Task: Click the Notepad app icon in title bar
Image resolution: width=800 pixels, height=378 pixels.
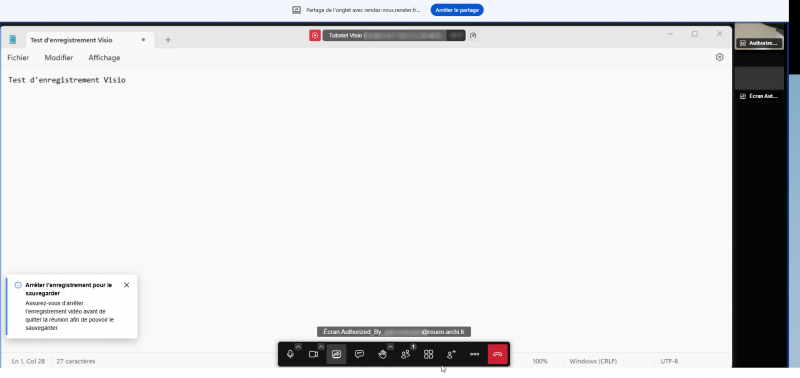Action: 13,39
